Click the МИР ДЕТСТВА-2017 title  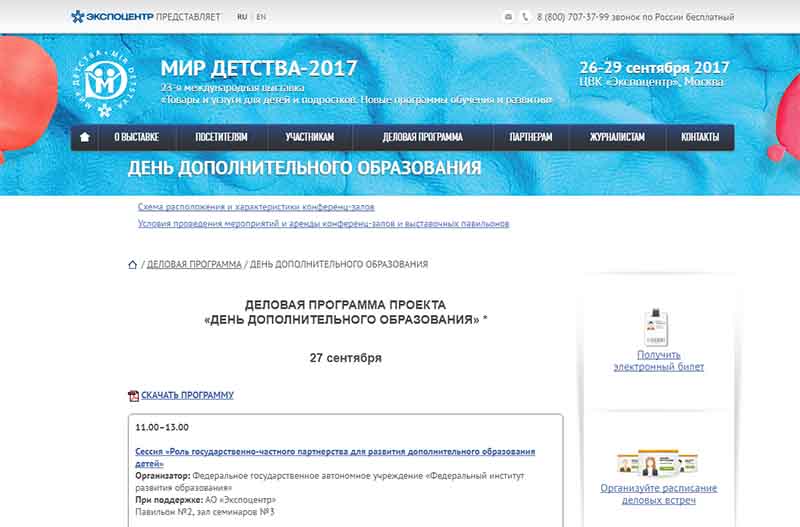(259, 68)
